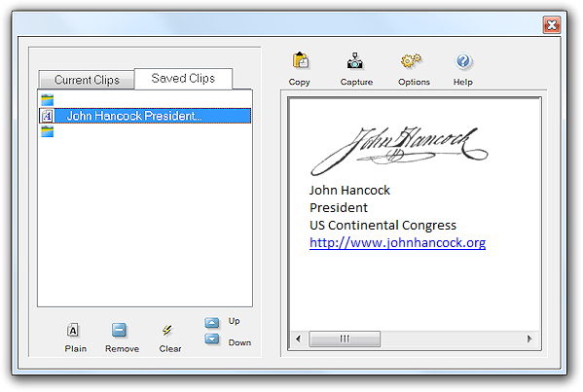Convert clip to Plain text
Image resolution: width=583 pixels, height=392 pixels.
coord(73,330)
